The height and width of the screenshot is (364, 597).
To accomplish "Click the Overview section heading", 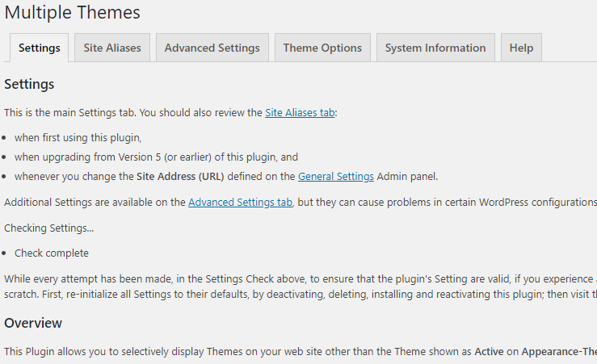I will tap(33, 323).
